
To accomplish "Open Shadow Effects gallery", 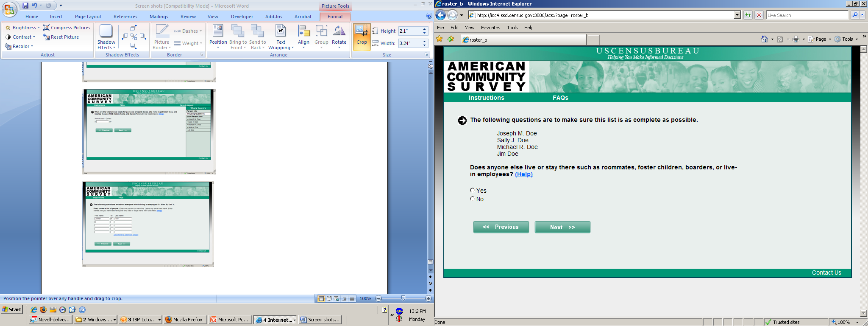I will pyautogui.click(x=106, y=37).
